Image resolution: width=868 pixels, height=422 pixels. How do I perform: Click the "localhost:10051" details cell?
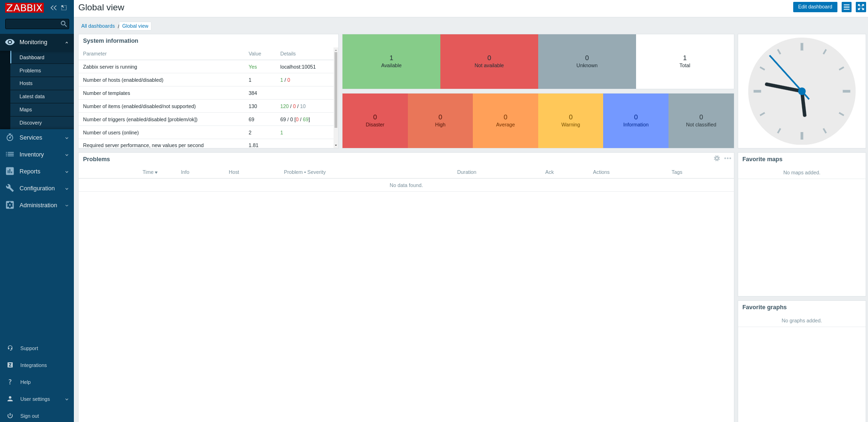click(x=298, y=67)
